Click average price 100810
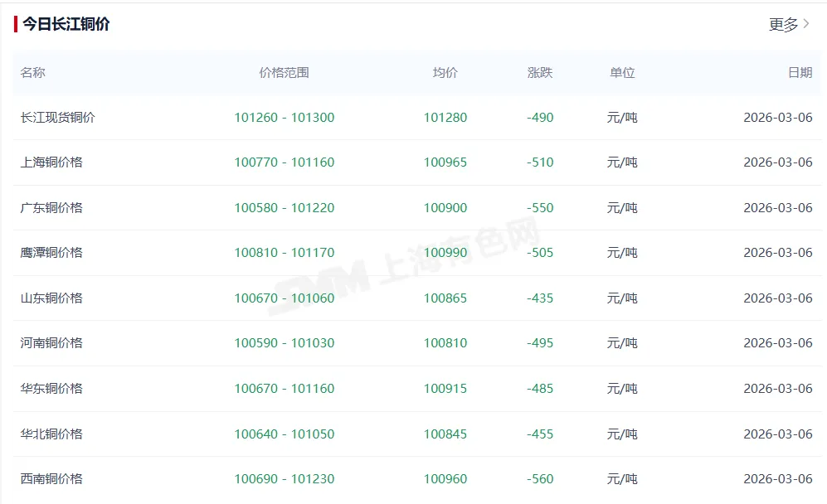827x504 pixels. [445, 342]
